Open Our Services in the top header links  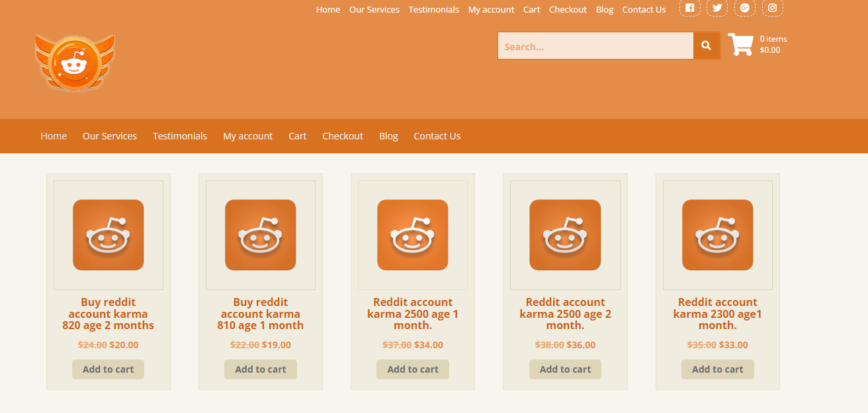click(374, 9)
